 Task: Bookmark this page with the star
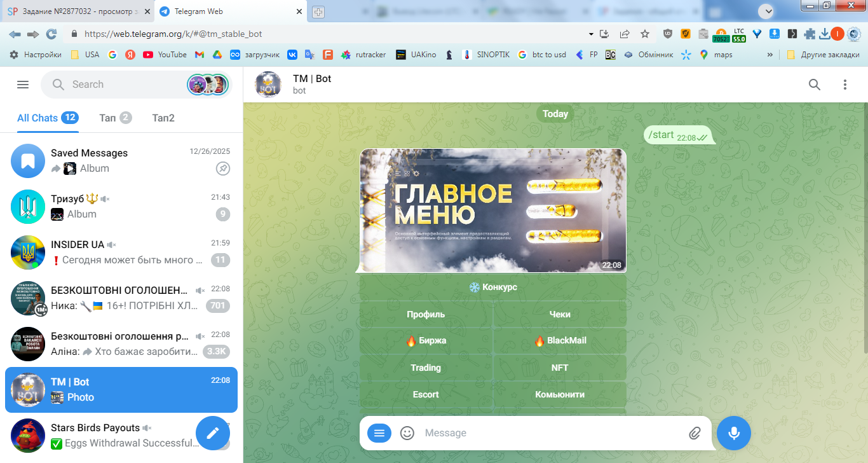645,34
